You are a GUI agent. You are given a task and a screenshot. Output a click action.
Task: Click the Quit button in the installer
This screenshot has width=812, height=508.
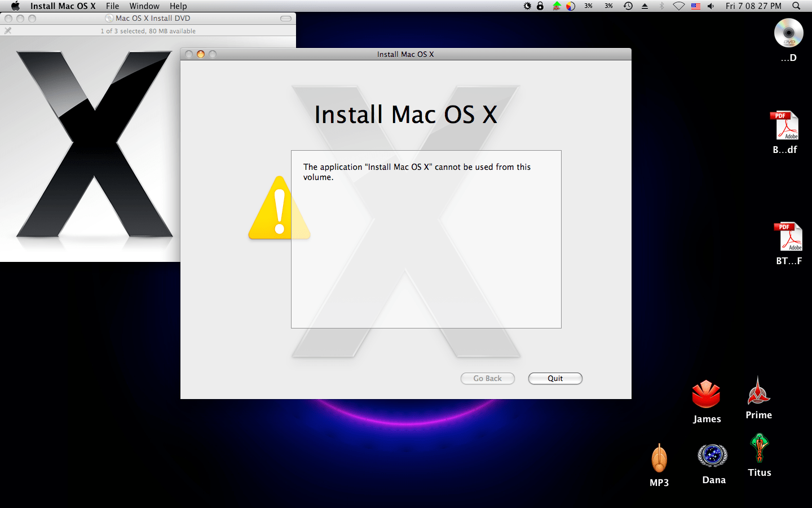coord(555,378)
